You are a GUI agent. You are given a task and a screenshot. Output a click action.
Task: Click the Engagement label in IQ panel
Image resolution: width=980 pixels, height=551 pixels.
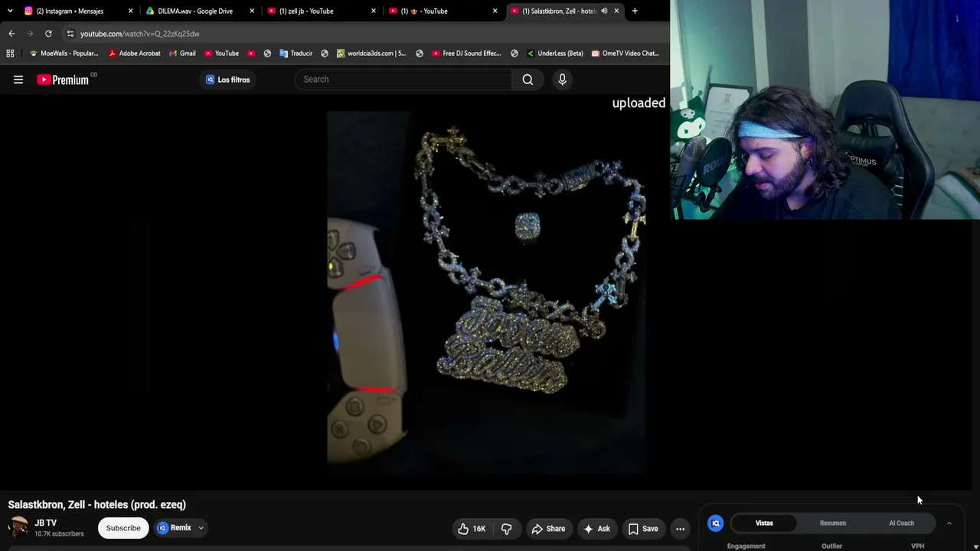point(746,546)
